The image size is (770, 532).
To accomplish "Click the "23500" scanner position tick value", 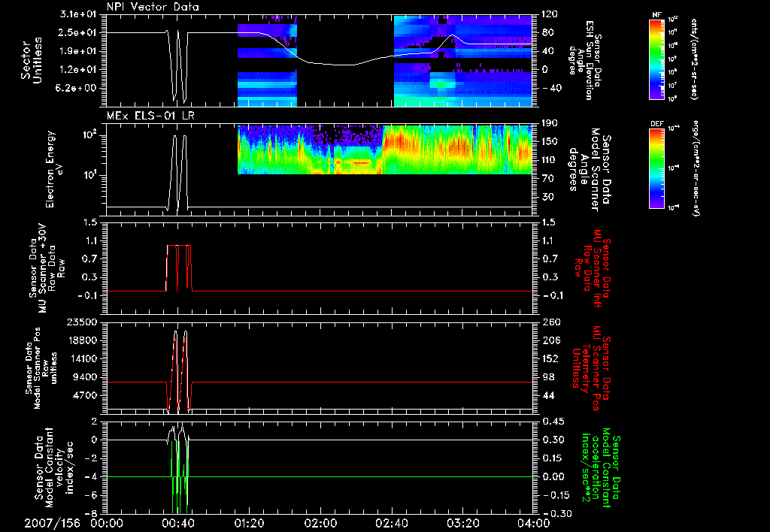I will (82, 322).
